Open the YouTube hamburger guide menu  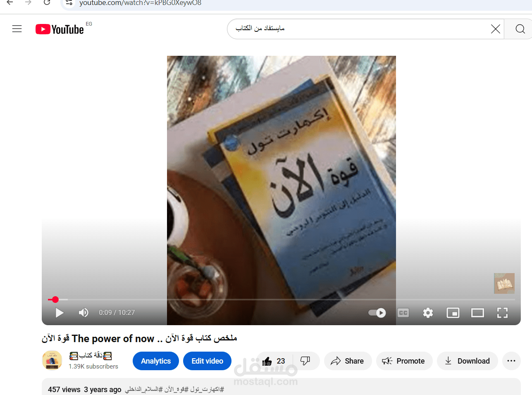click(17, 29)
